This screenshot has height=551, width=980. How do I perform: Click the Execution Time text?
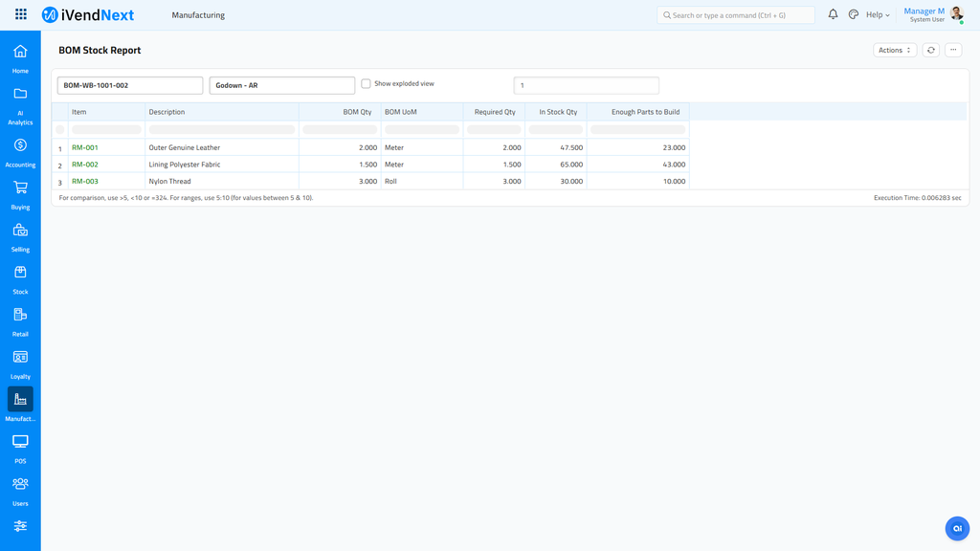point(918,198)
